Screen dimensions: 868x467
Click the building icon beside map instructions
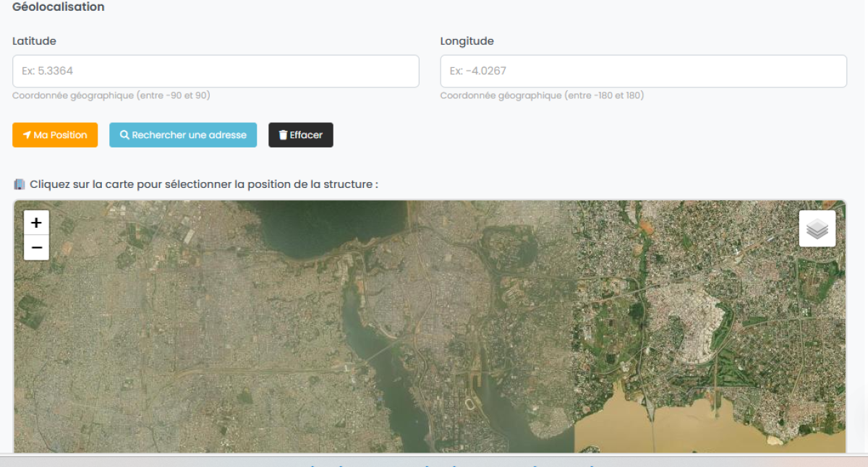(x=20, y=184)
